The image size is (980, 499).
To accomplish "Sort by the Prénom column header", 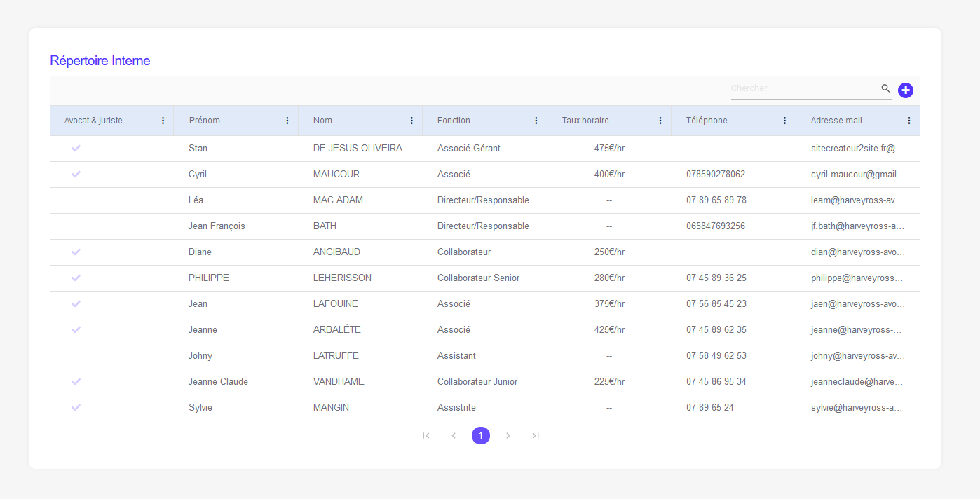I will 205,121.
